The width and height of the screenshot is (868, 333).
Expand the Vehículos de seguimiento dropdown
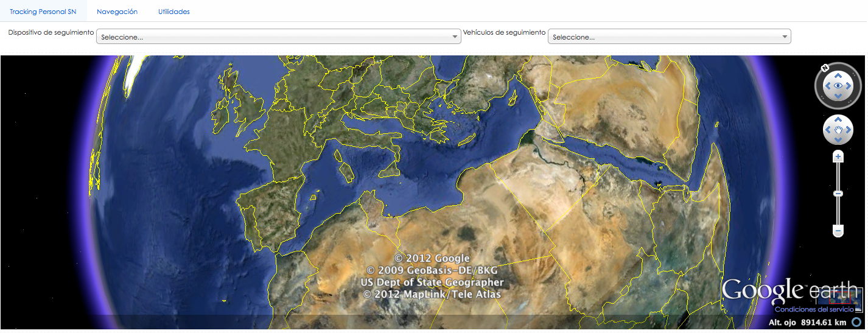pyautogui.click(x=670, y=37)
